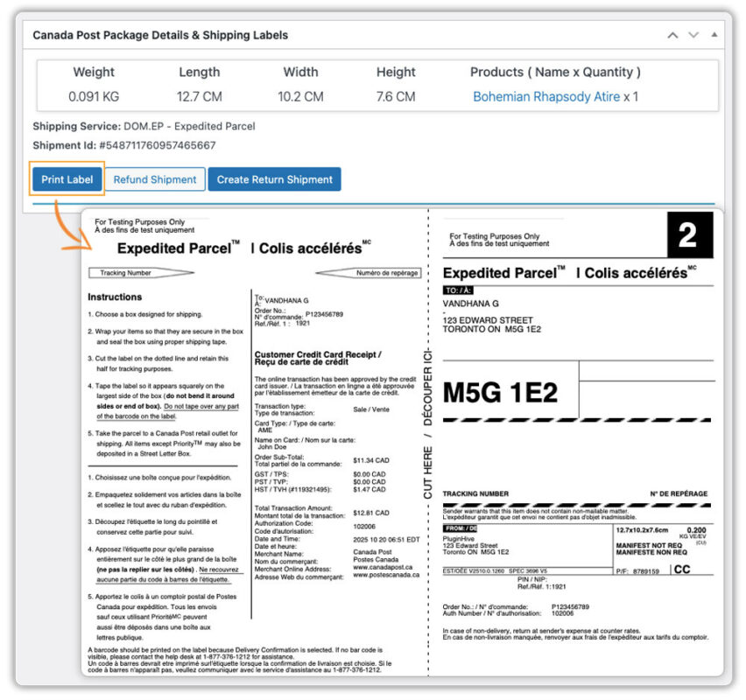746x700 pixels.
Task: Click the Canada Post Package Details & Shipping Labels heading
Action: click(x=160, y=35)
